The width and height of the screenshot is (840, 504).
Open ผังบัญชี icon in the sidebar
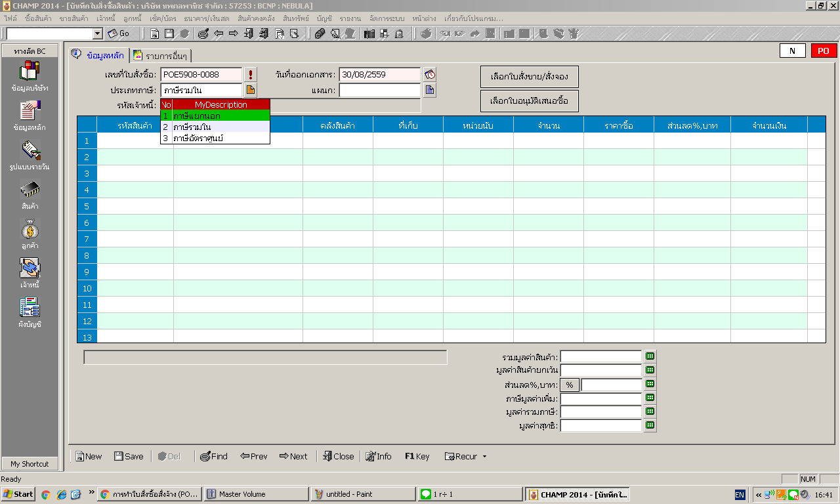click(x=30, y=307)
